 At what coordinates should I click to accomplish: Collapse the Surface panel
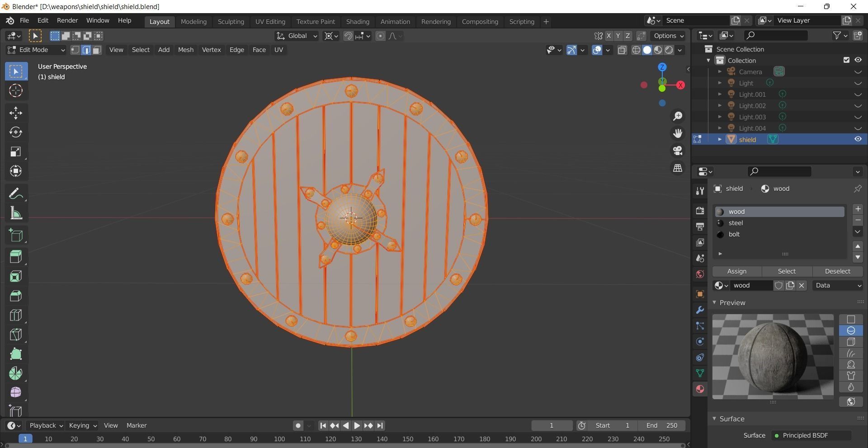(x=714, y=419)
